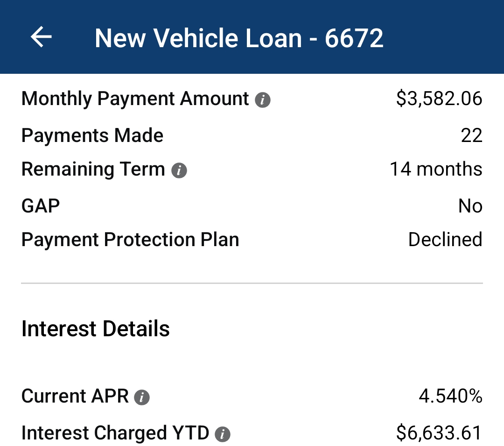Select the Payment Protection Plan label
This screenshot has width=504, height=446.
point(130,240)
